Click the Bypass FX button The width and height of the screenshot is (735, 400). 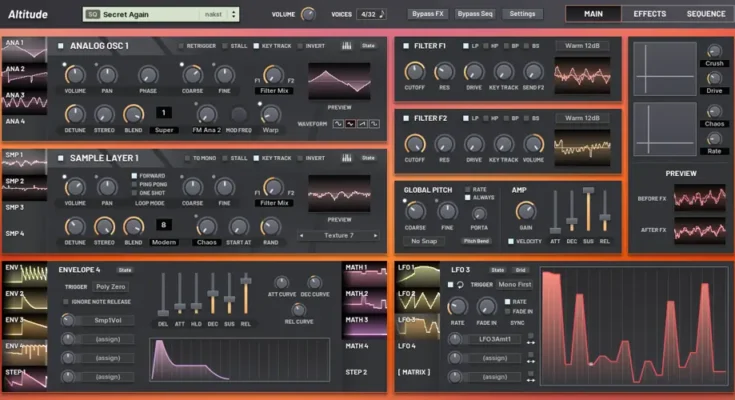[428, 14]
